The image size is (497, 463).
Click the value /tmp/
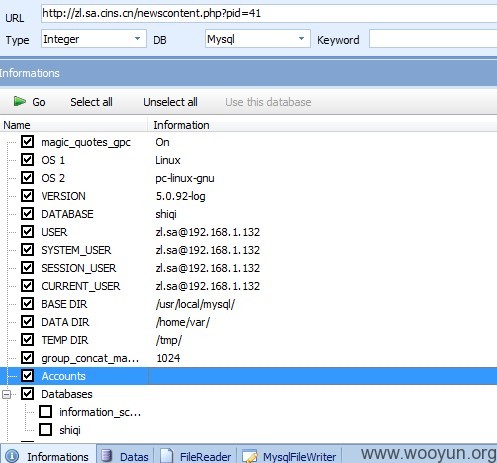[x=169, y=340]
